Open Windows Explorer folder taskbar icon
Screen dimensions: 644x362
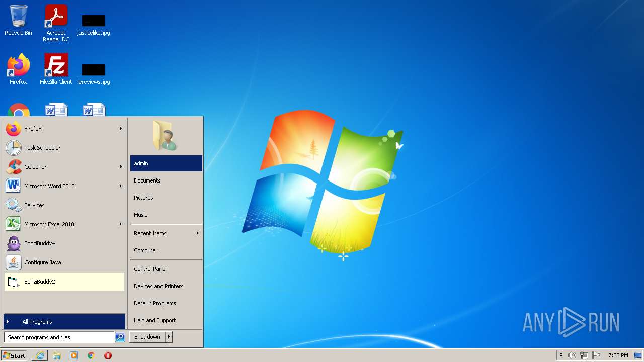(57, 355)
